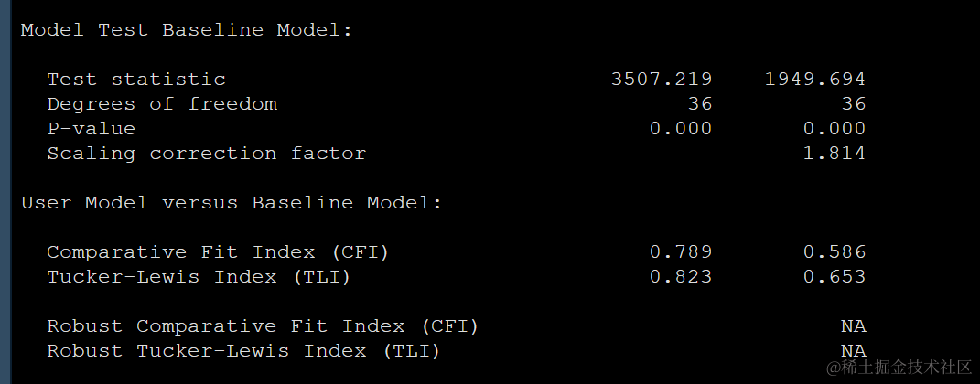The image size is (980, 384).
Task: Click the "Tucker-Lewis Index (TLI)" label
Action: pos(199,277)
